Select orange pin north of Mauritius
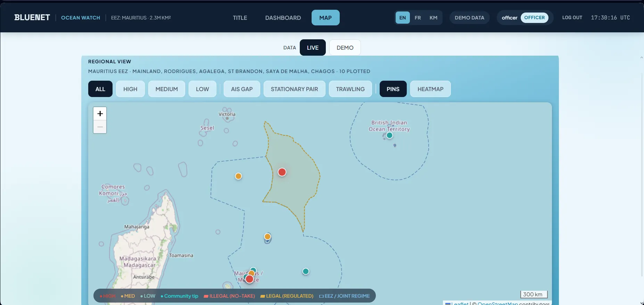644x305 pixels. (x=267, y=236)
